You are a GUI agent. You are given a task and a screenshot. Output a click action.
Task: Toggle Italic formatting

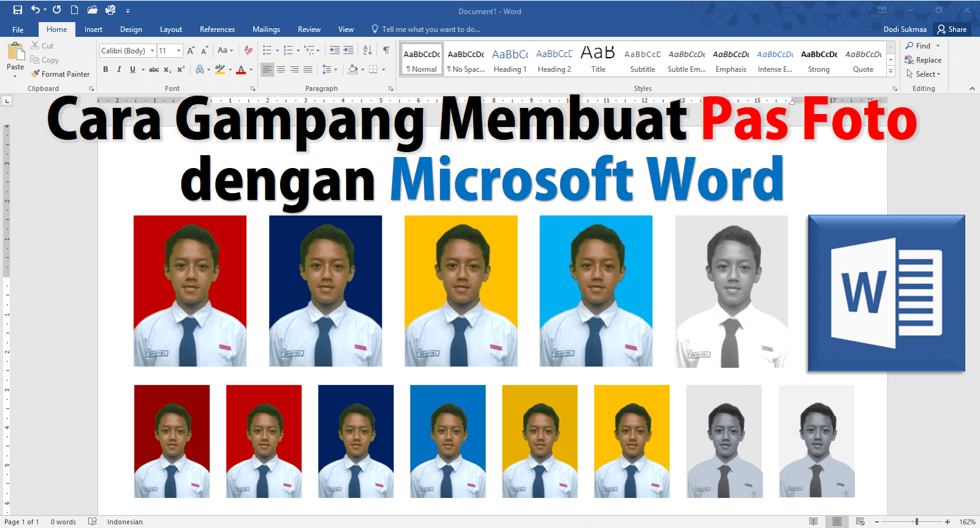tap(119, 69)
